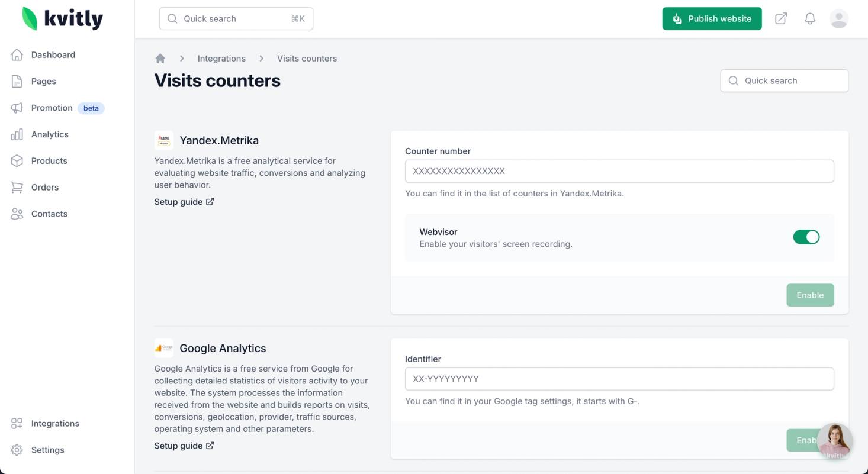
Task: Select the Orders cart icon
Action: click(17, 188)
